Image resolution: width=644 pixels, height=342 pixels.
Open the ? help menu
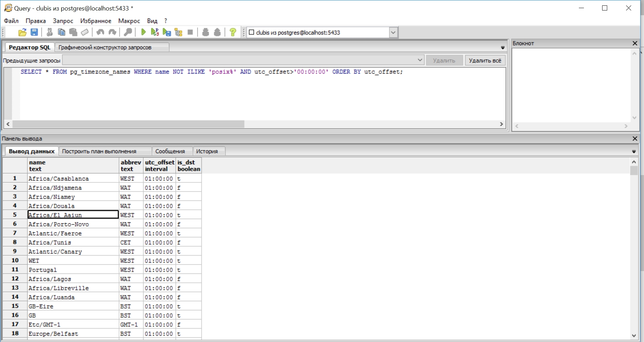click(166, 21)
